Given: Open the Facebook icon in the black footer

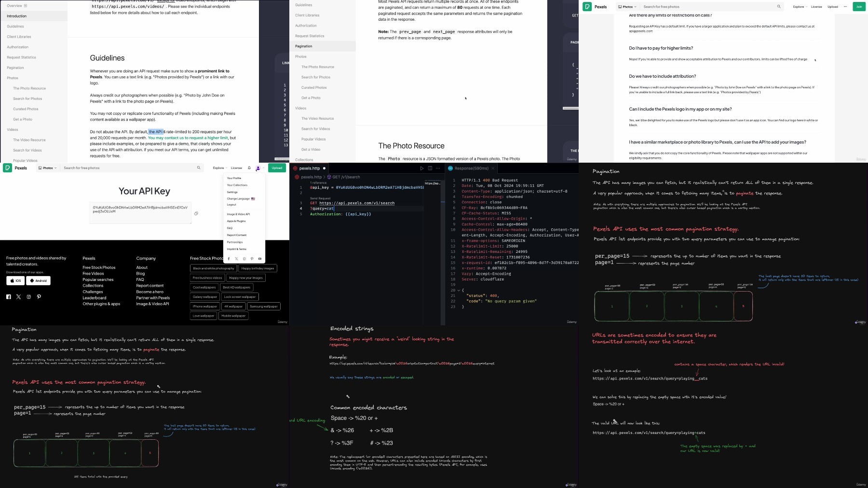Looking at the screenshot, I should pos(8,297).
